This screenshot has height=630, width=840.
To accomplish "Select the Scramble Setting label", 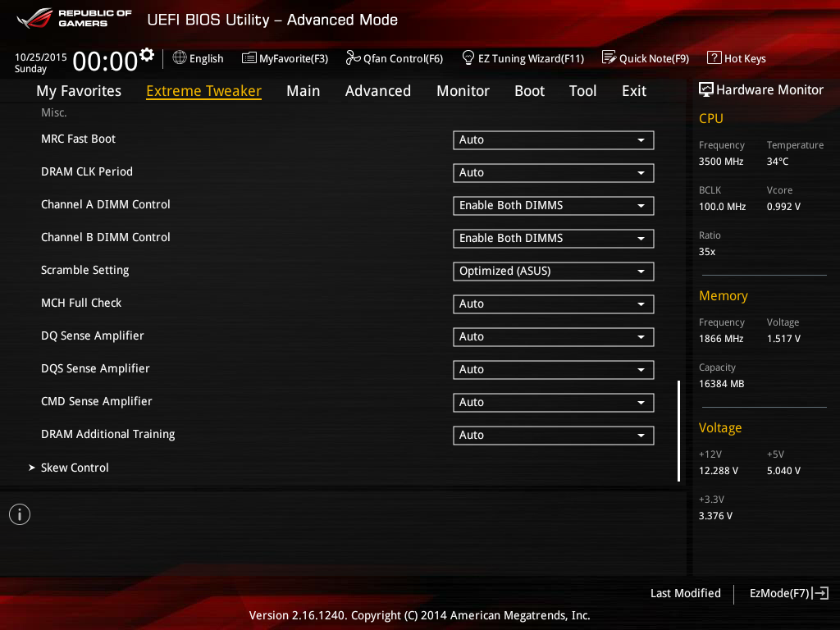I will (x=85, y=270).
